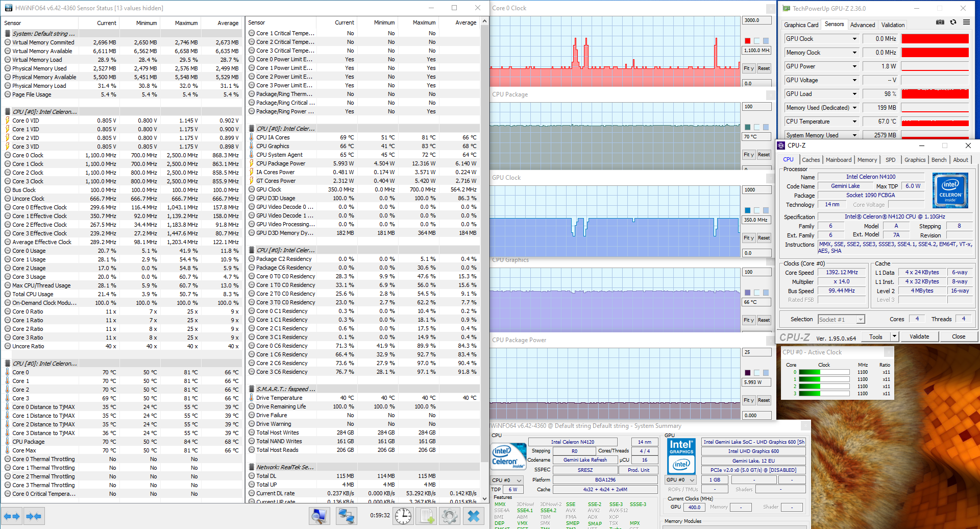
Task: Close the CPU Package Power graph panel
Action: (771, 341)
